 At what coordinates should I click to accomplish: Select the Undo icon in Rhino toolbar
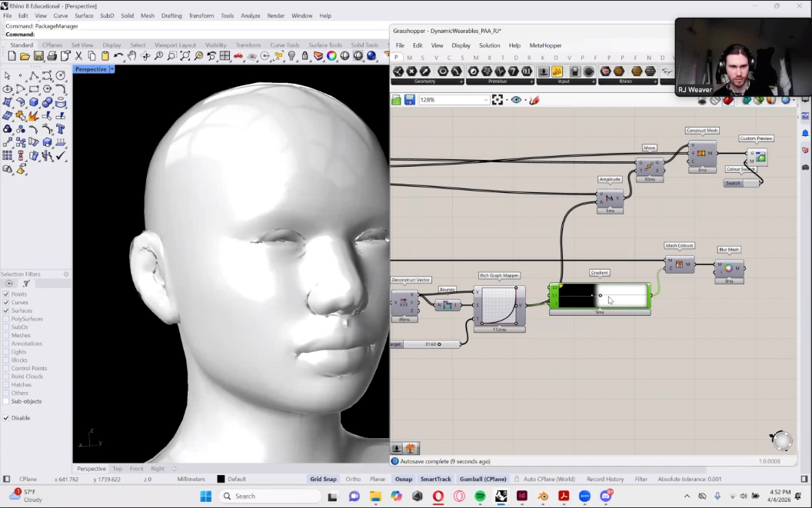pyautogui.click(x=118, y=56)
